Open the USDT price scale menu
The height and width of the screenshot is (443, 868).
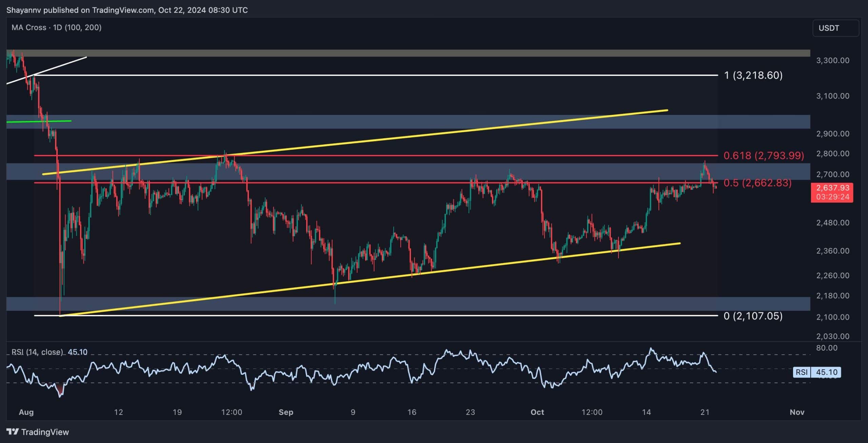point(829,28)
